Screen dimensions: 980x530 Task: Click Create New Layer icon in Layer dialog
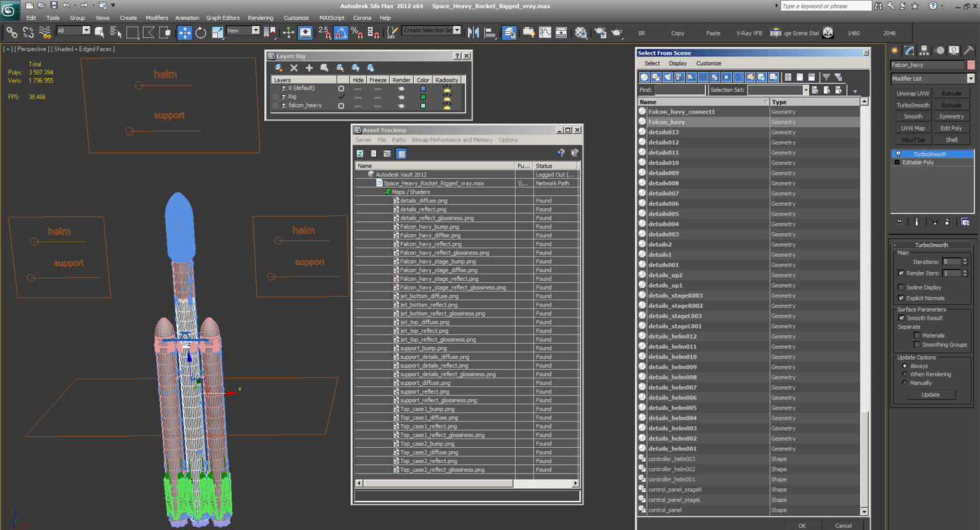pos(279,68)
